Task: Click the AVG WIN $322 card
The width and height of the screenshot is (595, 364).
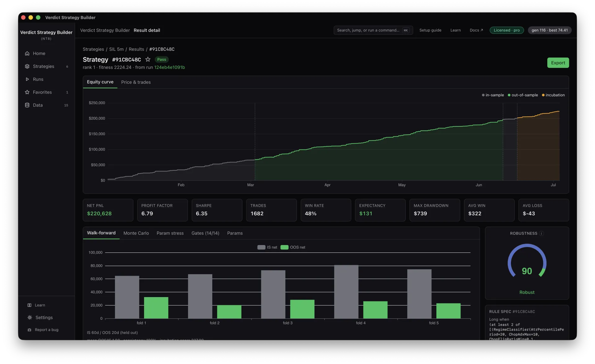Action: pos(489,210)
